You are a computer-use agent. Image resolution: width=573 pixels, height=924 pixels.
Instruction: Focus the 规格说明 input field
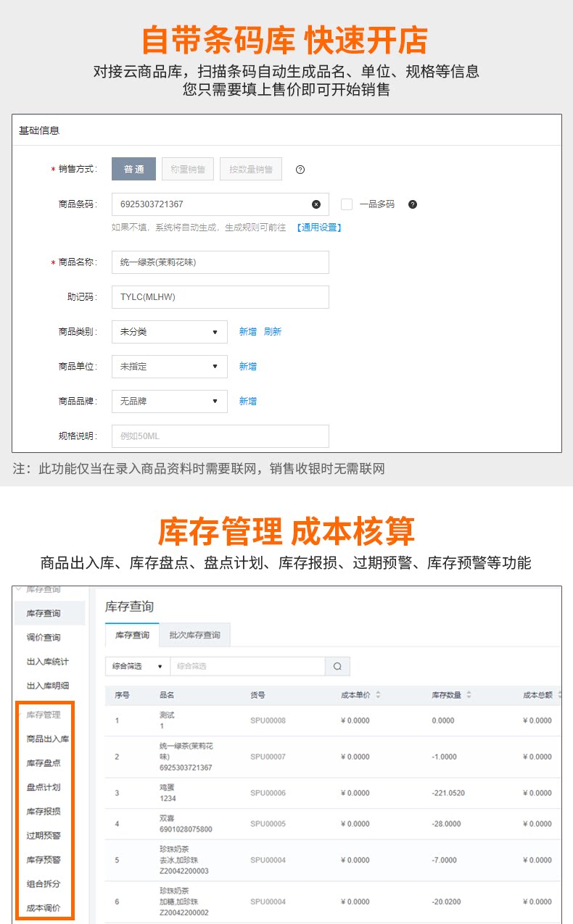point(220,436)
